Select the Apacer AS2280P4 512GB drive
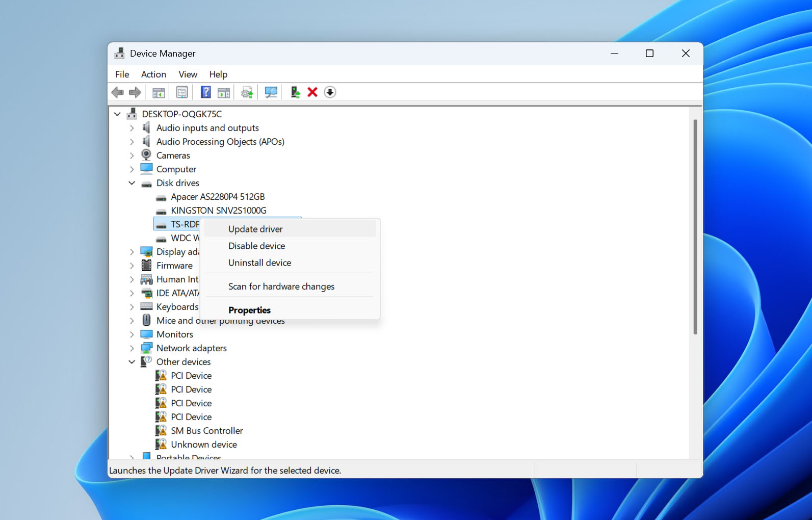The height and width of the screenshot is (520, 812). coord(218,196)
